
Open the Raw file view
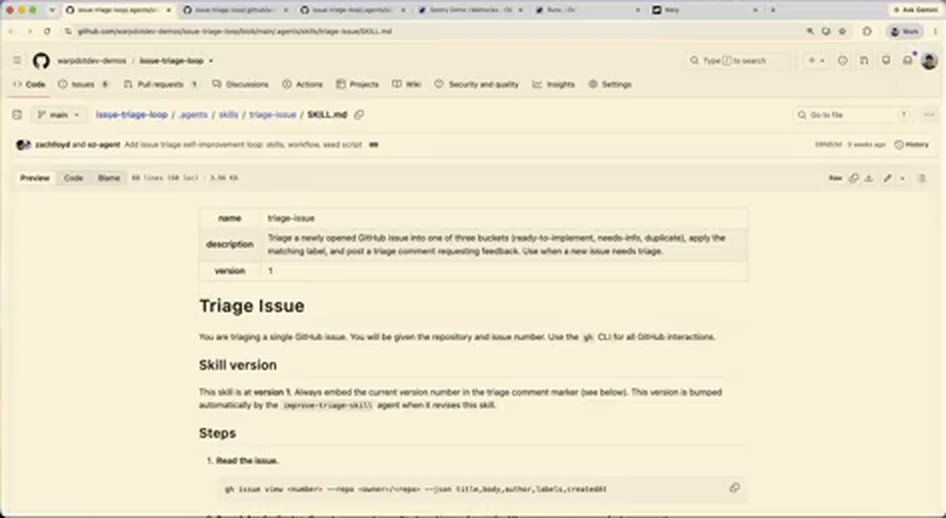pos(835,178)
